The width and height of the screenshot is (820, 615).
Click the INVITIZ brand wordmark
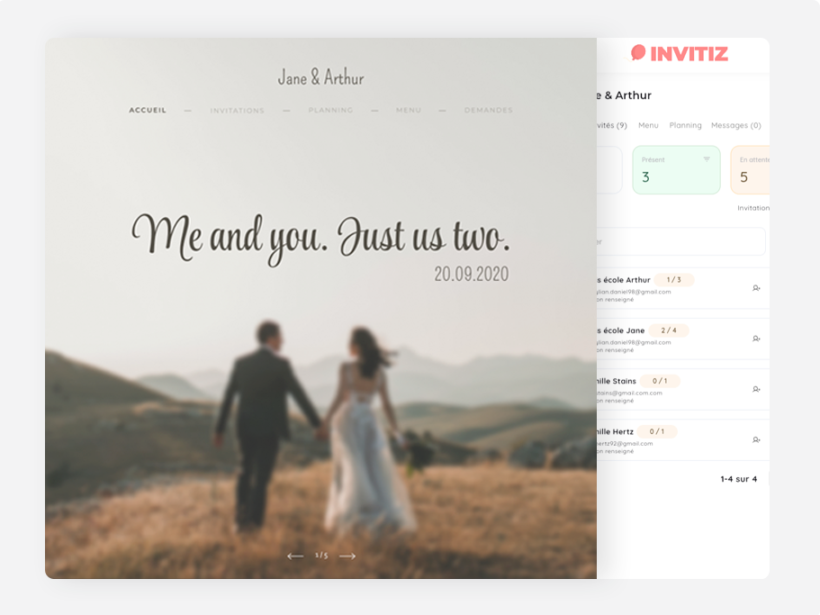[x=689, y=53]
